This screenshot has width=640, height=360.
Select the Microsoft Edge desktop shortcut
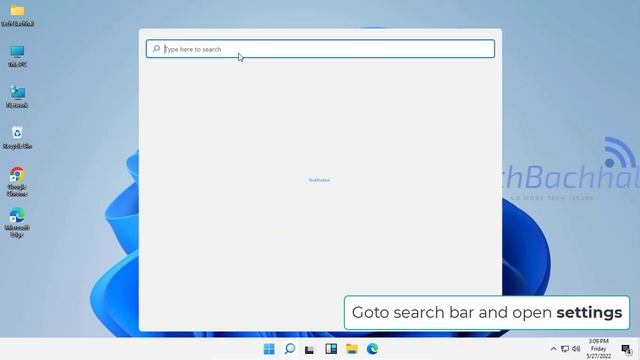coord(18,222)
